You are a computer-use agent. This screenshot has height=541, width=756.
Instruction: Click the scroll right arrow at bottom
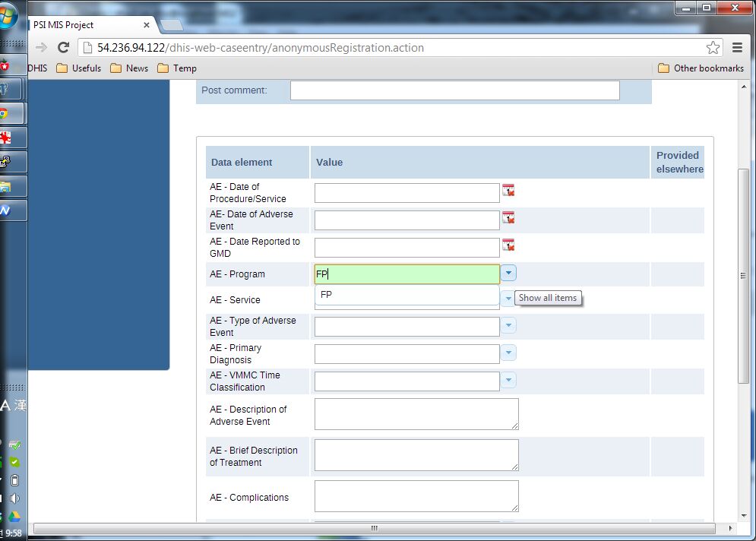[730, 529]
